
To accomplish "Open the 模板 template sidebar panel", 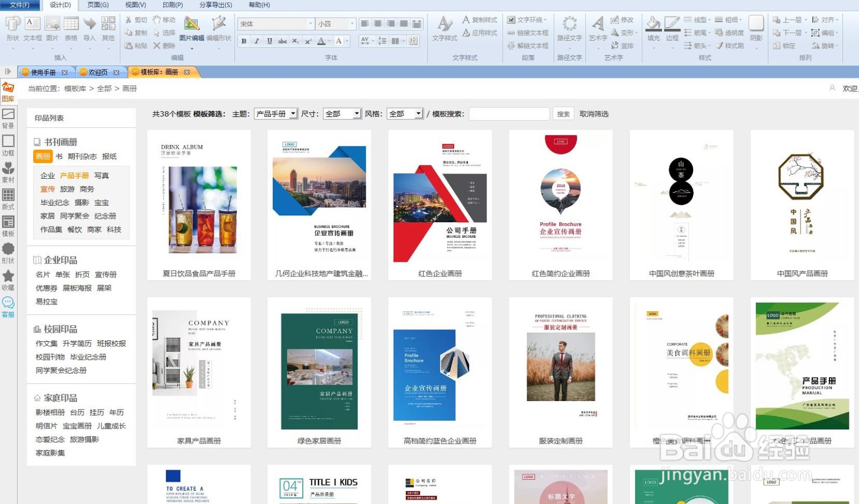I will tap(8, 226).
